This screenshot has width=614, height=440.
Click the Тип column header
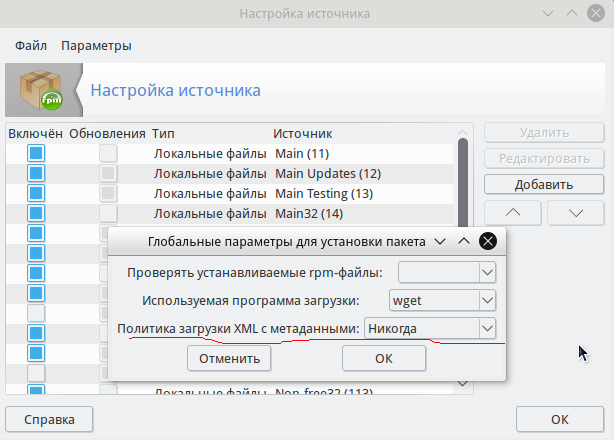(x=163, y=133)
